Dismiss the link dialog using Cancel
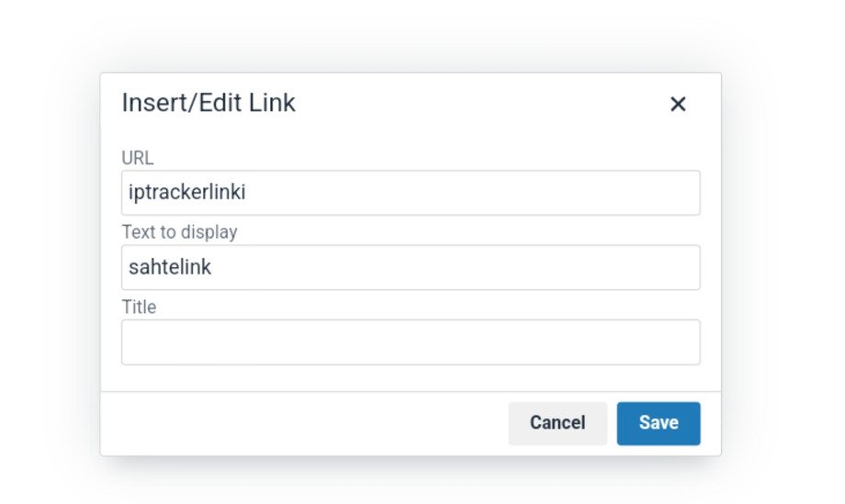The width and height of the screenshot is (845, 504). click(558, 423)
